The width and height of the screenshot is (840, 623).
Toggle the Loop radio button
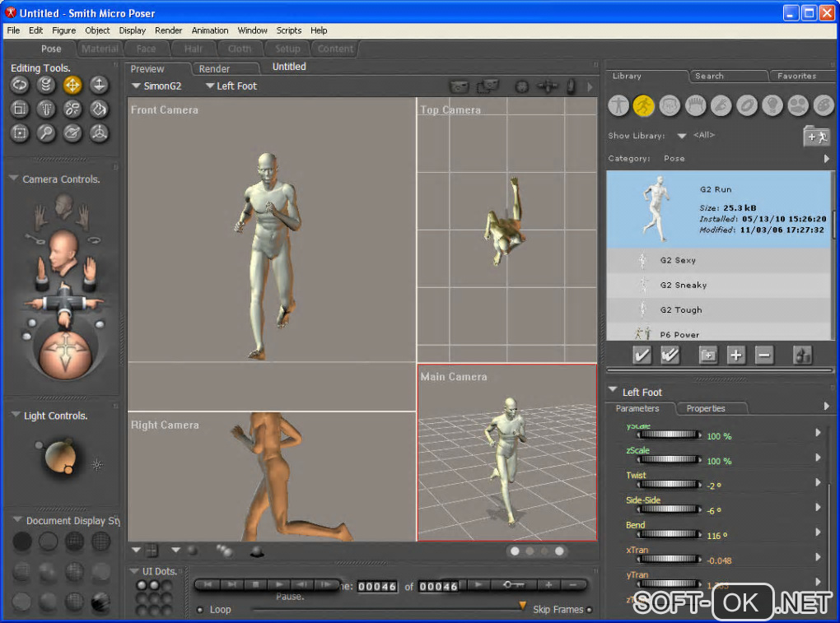click(200, 610)
